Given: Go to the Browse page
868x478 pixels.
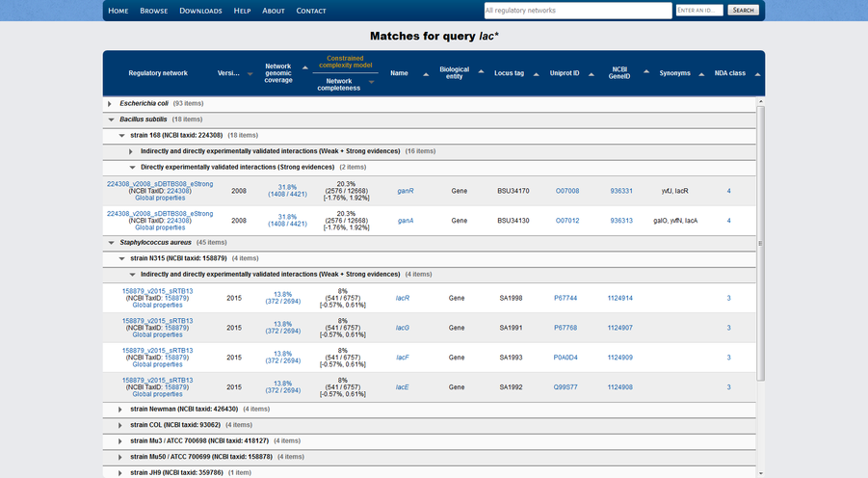Looking at the screenshot, I should click(x=153, y=11).
